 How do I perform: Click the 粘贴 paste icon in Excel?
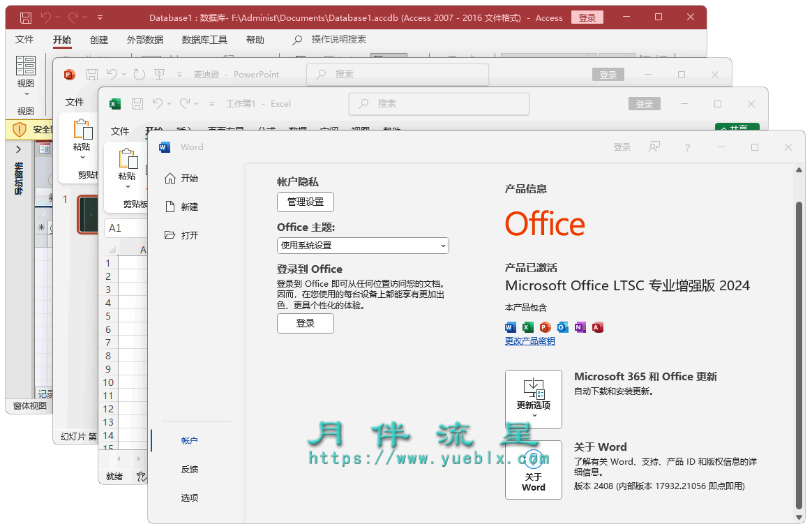pyautogui.click(x=128, y=158)
